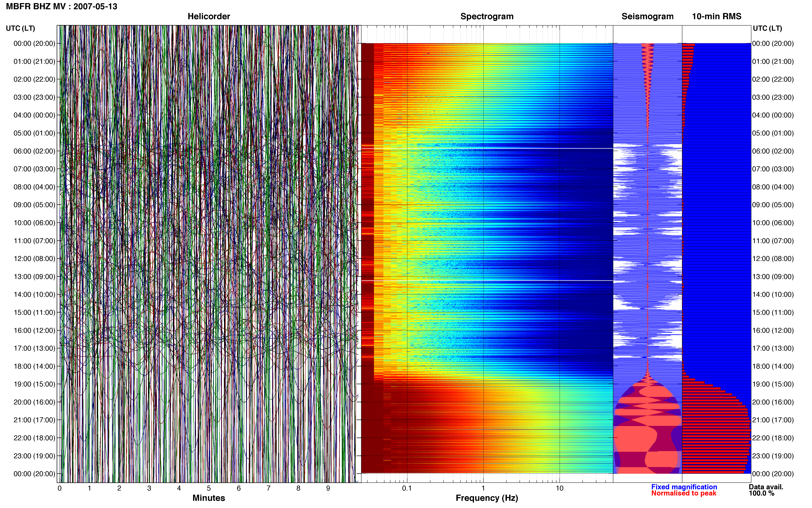Click the 'Data avail.' label
The height and width of the screenshot is (508, 812).
point(766,487)
